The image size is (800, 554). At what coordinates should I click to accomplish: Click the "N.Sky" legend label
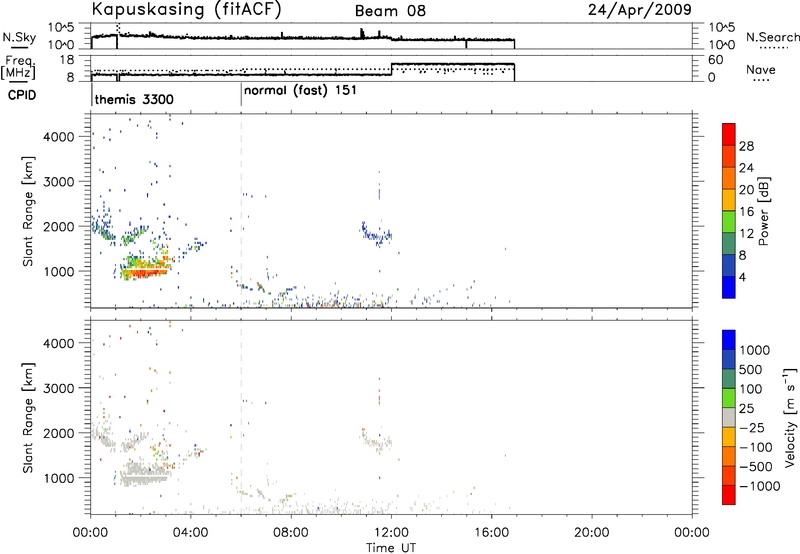pos(19,37)
